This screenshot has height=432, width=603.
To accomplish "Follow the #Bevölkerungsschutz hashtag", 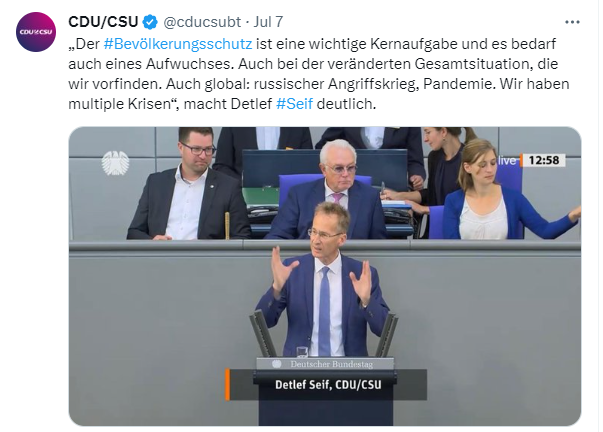I will 178,44.
